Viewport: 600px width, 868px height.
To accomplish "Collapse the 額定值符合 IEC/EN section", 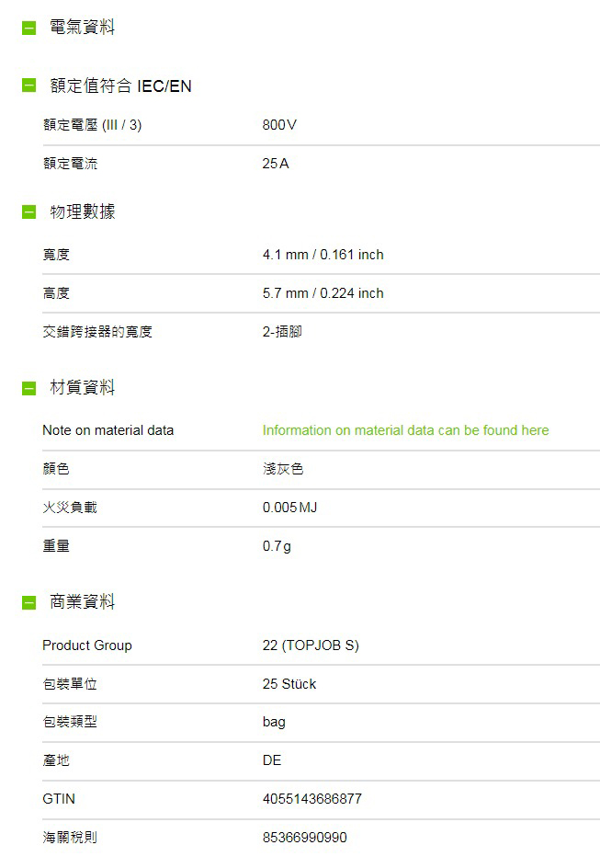I will (x=28, y=86).
